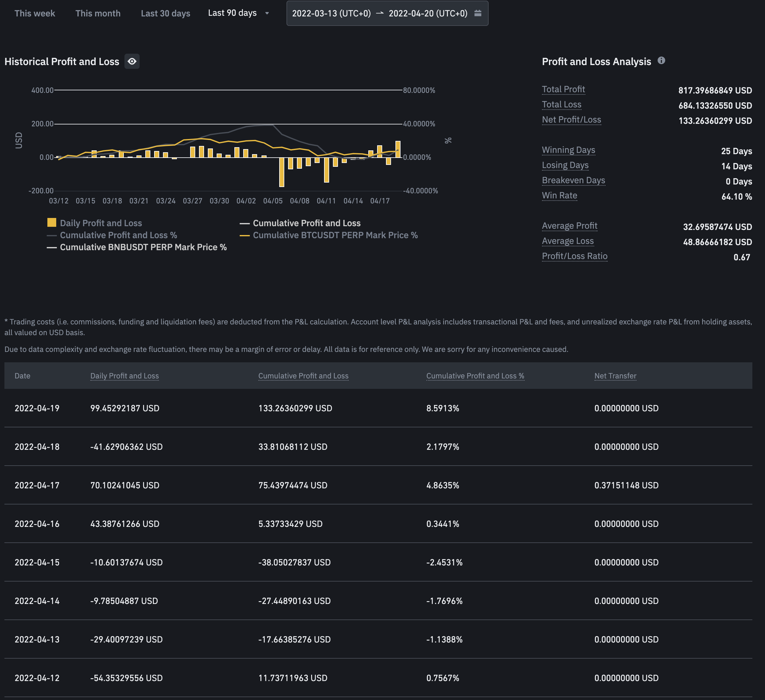Expand the Last 90 days dropdown arrow
Image resolution: width=765 pixels, height=700 pixels.
coord(267,13)
